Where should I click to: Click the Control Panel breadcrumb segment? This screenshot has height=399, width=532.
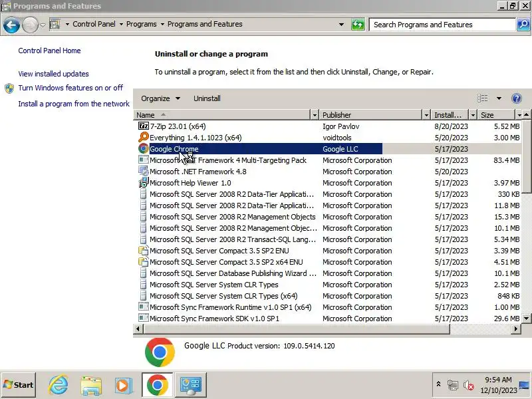point(94,24)
